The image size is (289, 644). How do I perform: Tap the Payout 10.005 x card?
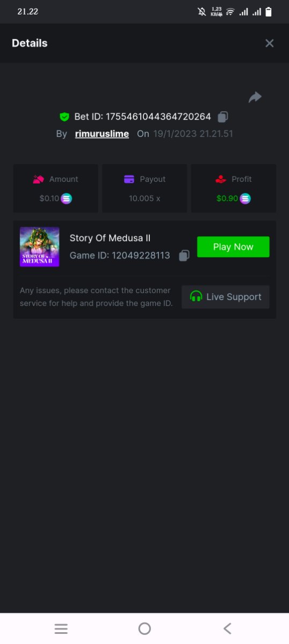(144, 188)
